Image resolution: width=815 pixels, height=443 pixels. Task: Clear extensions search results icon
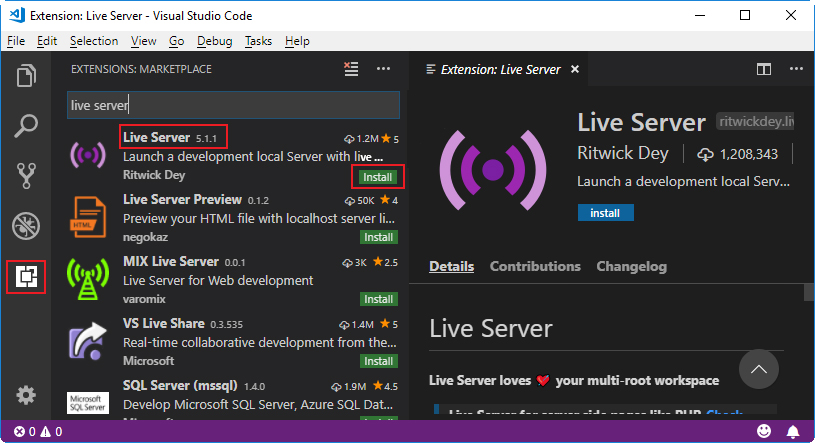[x=351, y=69]
